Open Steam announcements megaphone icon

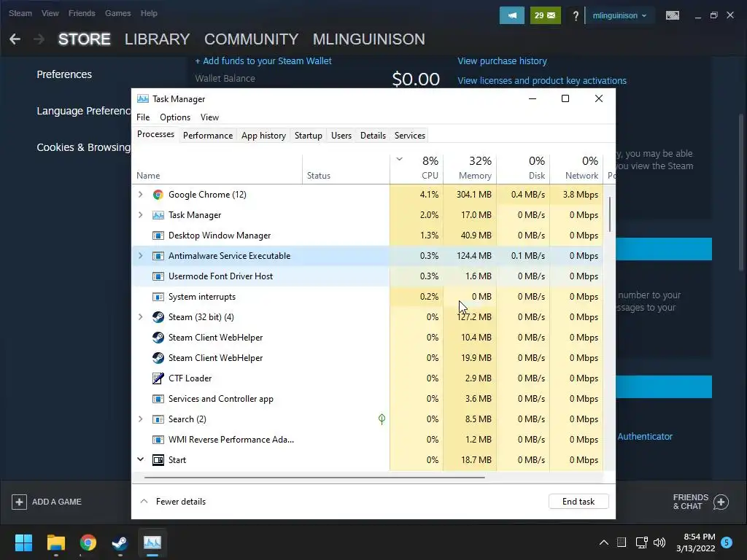point(511,15)
